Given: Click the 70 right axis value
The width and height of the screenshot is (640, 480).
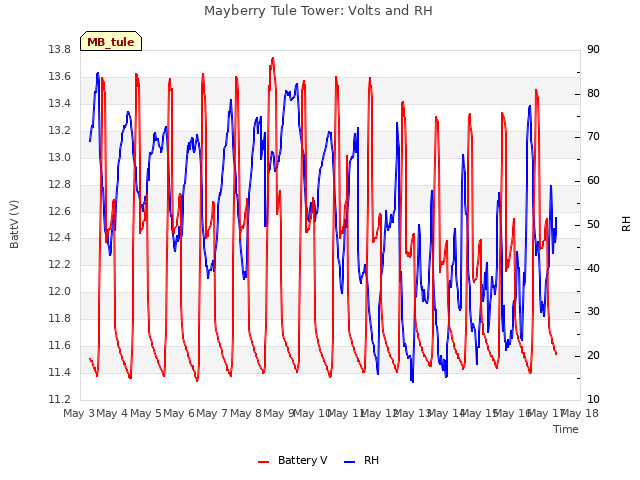Looking at the screenshot, I should (x=593, y=137).
